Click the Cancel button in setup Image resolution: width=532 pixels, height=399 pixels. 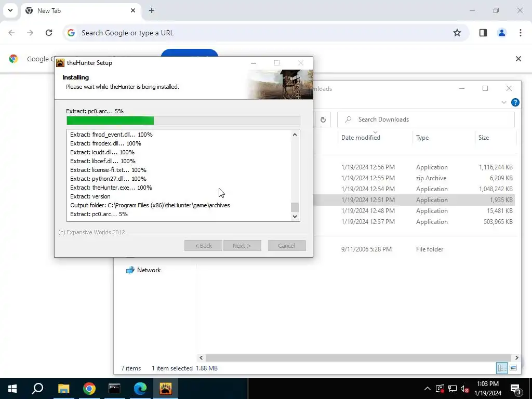[287, 246]
